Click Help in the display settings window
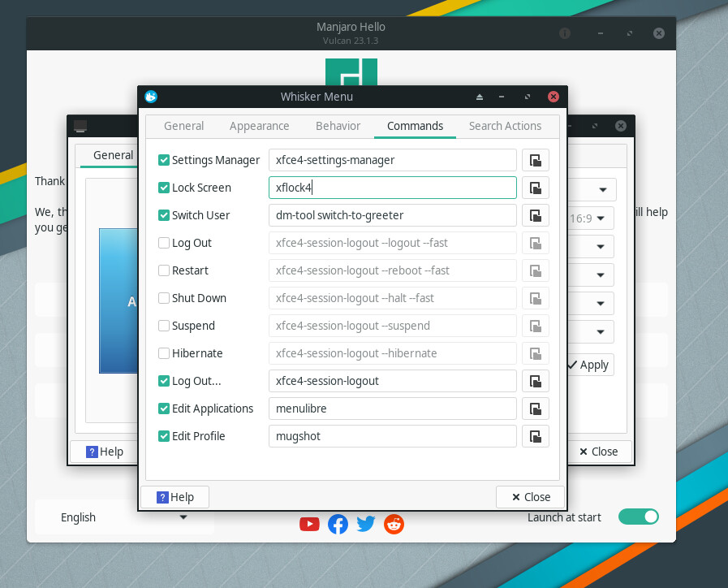The image size is (728, 588). pos(104,452)
